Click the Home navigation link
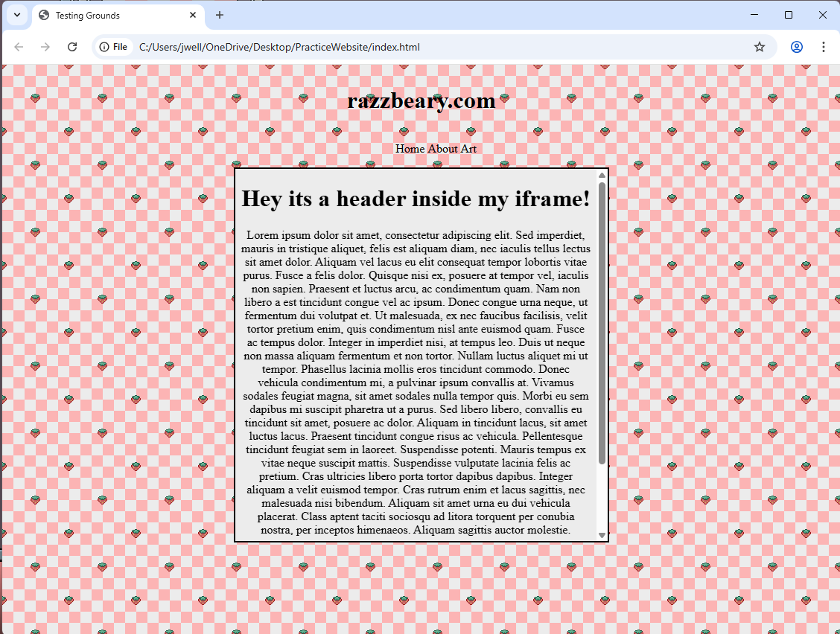840x634 pixels. pyautogui.click(x=410, y=149)
